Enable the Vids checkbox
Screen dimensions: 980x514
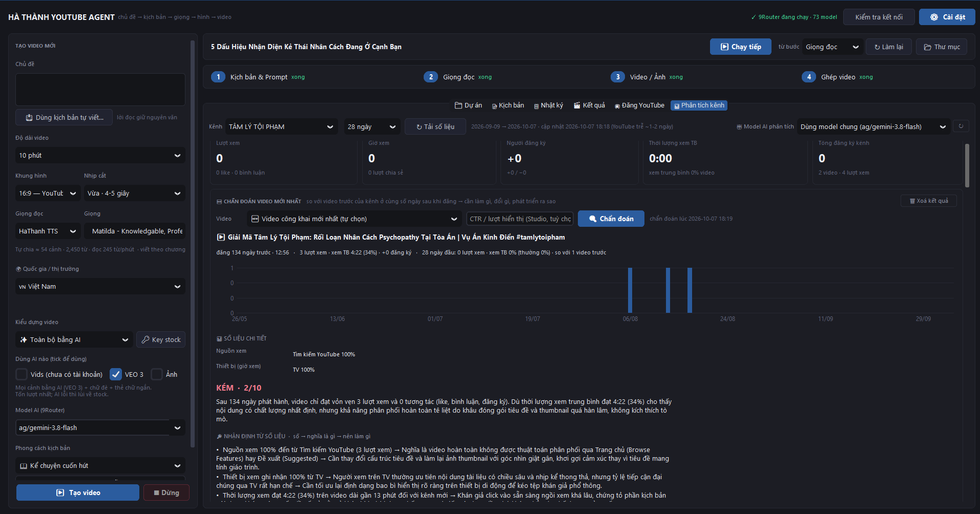point(22,374)
